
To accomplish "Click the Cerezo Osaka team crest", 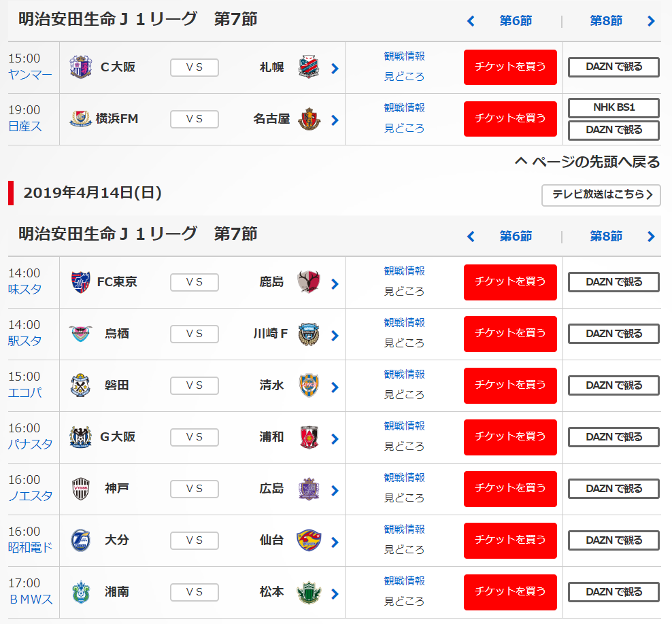I will [80, 67].
